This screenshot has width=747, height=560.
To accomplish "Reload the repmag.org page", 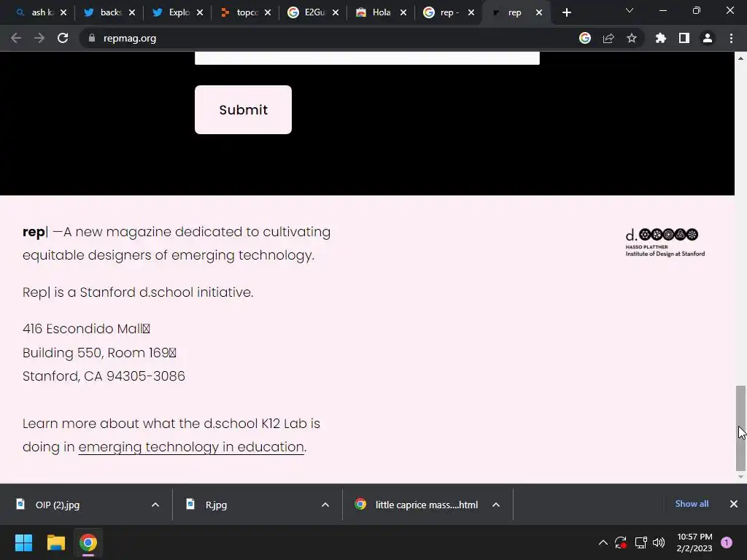I will (x=63, y=38).
